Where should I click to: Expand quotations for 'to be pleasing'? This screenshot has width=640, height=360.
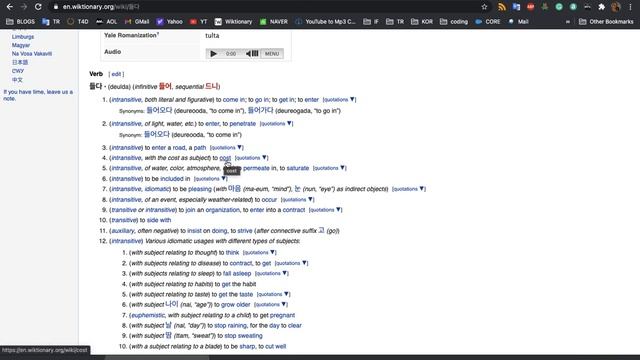(x=409, y=189)
